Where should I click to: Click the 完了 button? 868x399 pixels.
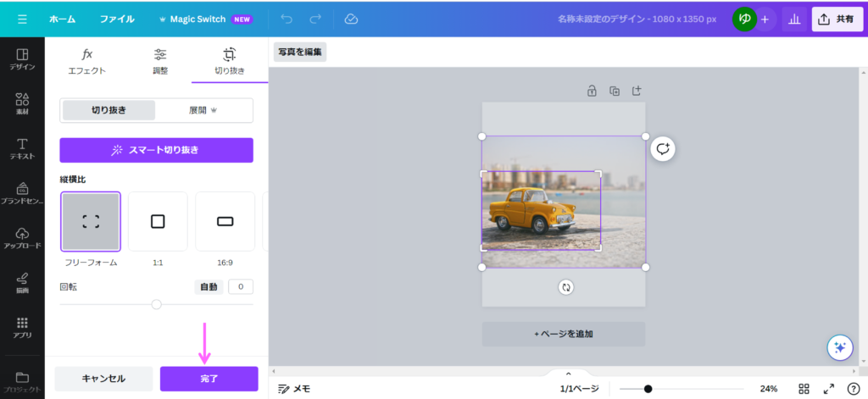click(x=209, y=379)
